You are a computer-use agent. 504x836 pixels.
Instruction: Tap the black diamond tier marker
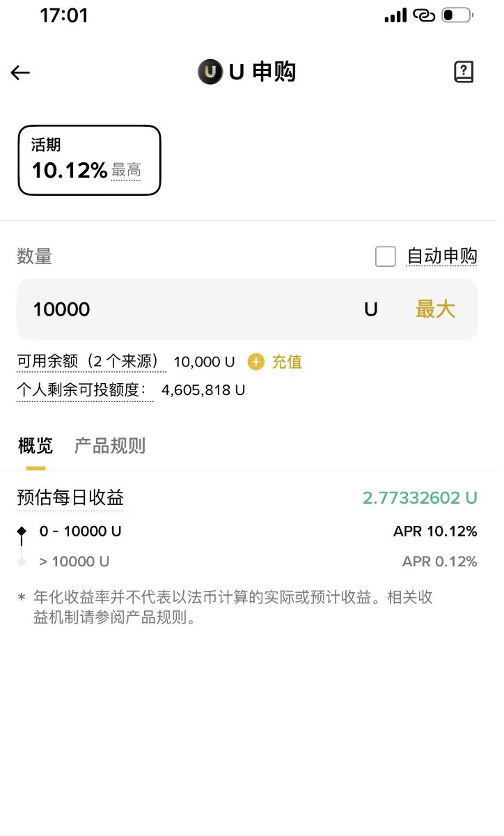22,532
